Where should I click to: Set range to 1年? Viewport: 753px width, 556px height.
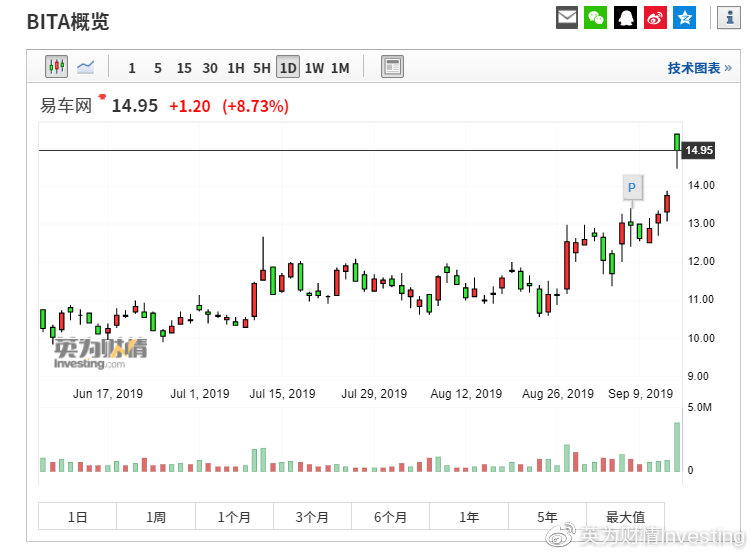469,517
